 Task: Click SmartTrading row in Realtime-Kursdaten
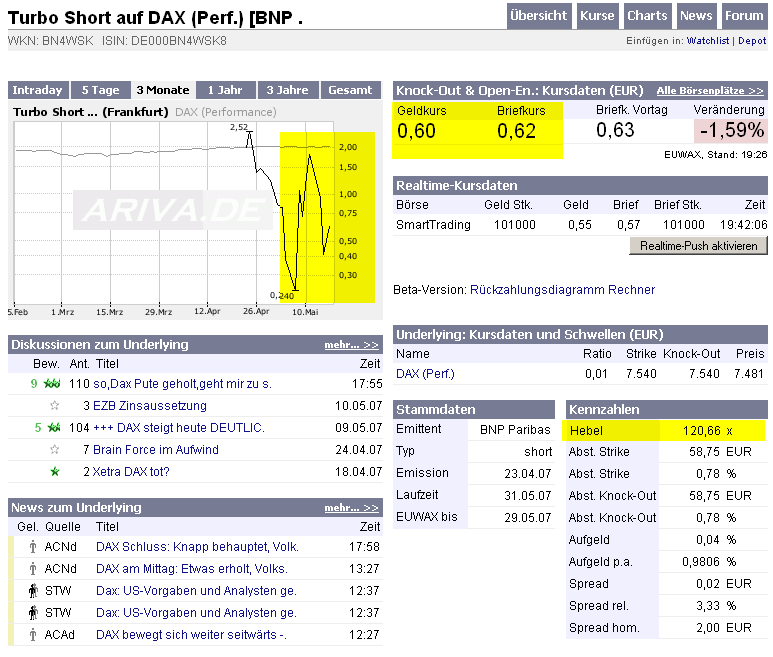580,225
